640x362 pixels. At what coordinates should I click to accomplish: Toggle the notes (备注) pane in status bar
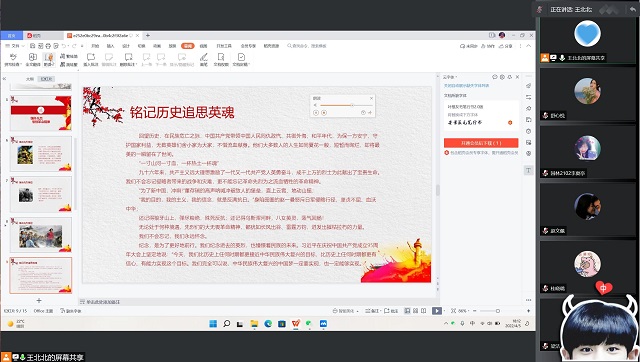(371, 311)
